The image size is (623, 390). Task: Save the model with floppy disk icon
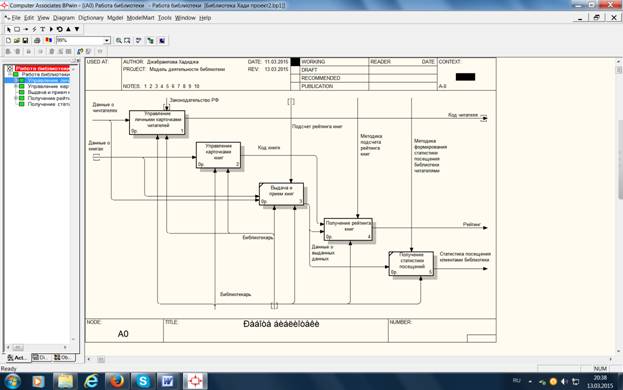[25, 41]
